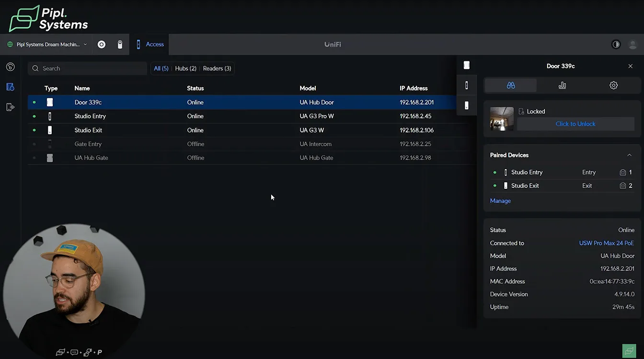Select the Readers (3) filter tab
Viewport: 644px width, 359px height.
pos(217,69)
